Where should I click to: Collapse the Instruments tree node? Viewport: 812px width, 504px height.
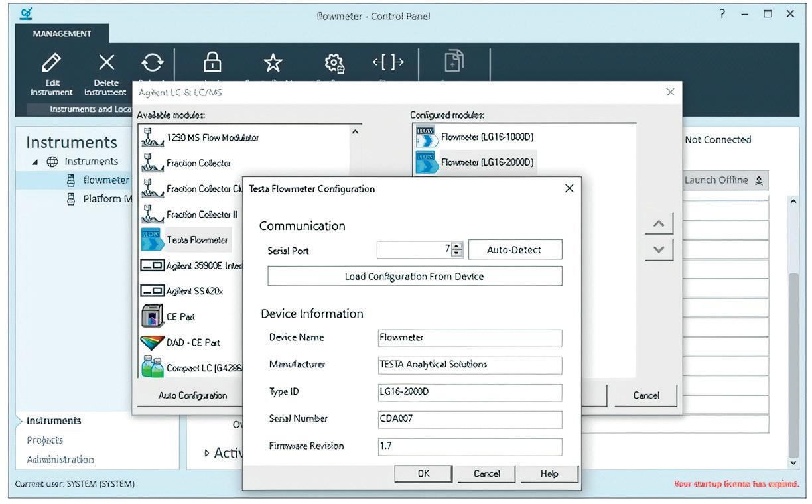click(x=35, y=162)
